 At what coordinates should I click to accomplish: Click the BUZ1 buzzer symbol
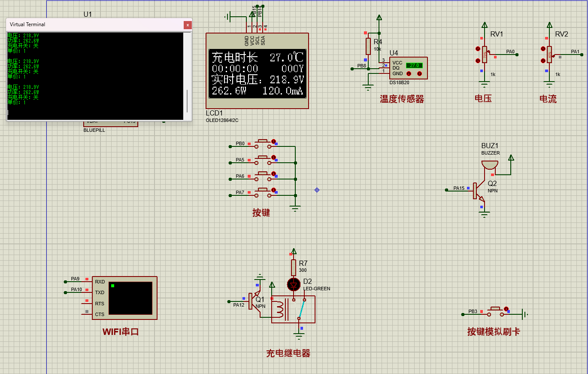[491, 164]
